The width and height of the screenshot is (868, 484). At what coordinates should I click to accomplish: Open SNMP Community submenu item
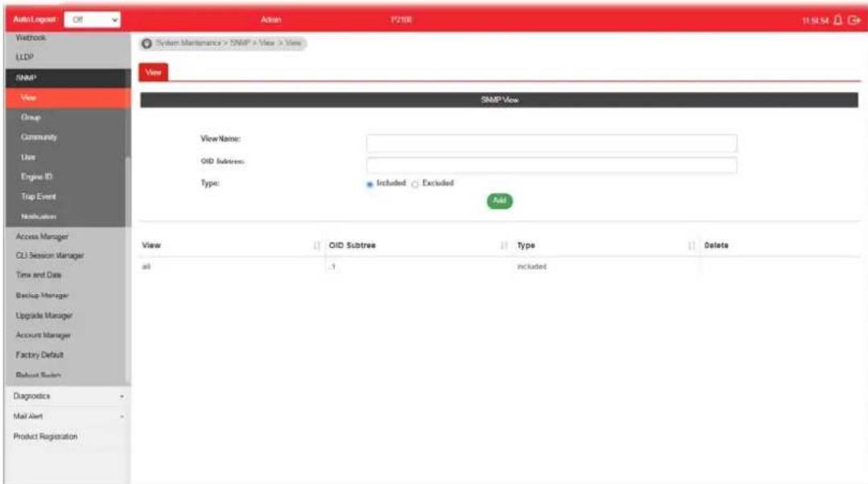point(68,137)
